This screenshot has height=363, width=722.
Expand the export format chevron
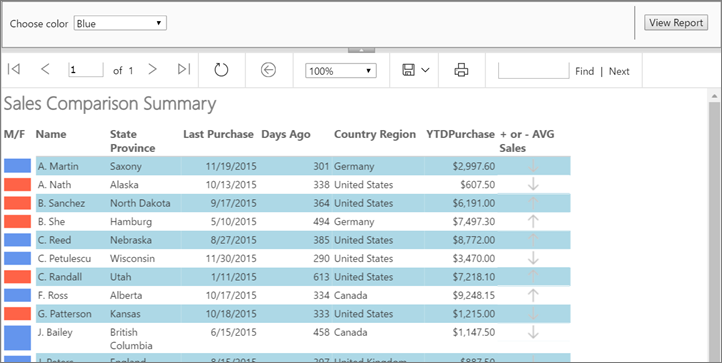click(425, 70)
